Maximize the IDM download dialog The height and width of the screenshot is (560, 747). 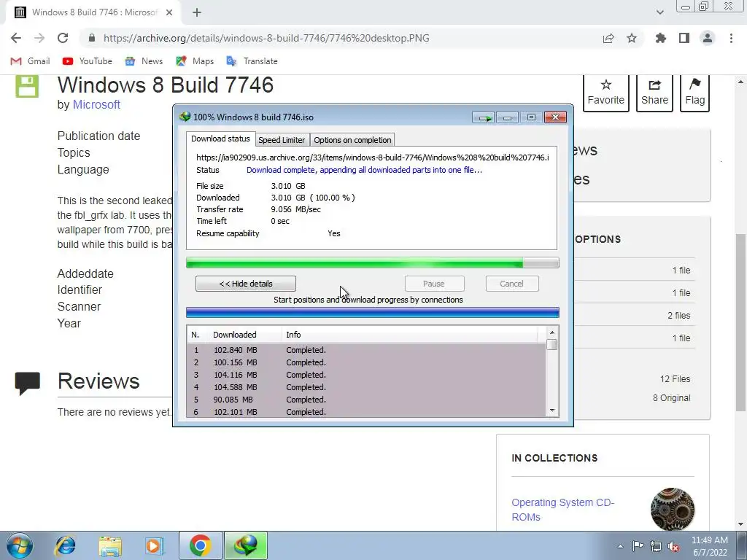coord(531,117)
